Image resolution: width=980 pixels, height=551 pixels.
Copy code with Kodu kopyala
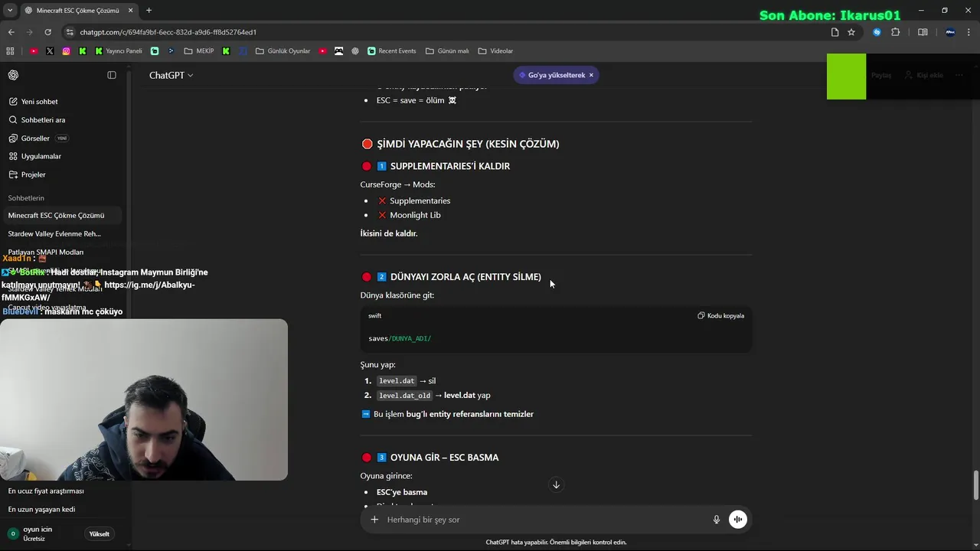point(720,315)
